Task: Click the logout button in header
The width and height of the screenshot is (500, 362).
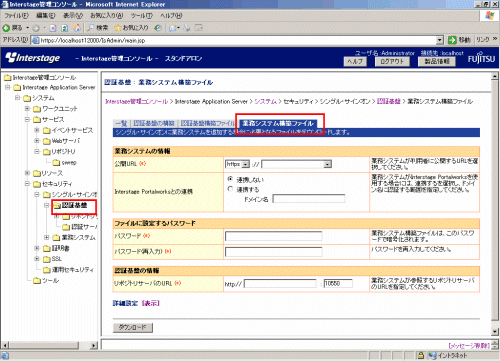Action: click(x=392, y=62)
